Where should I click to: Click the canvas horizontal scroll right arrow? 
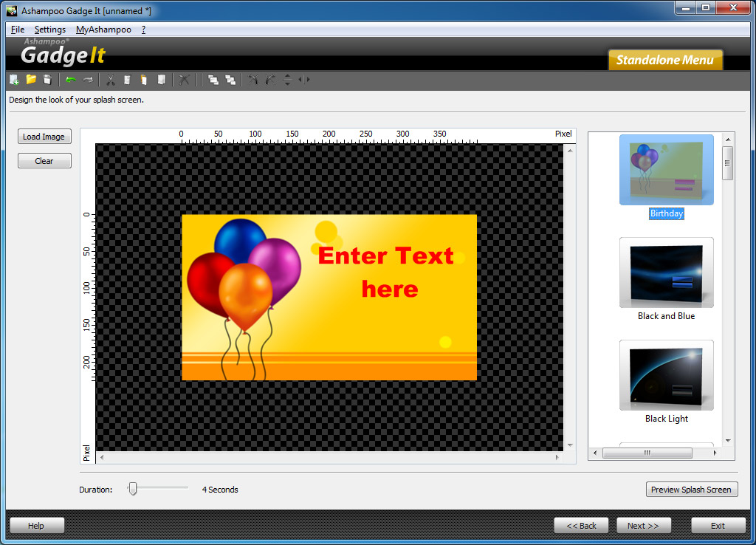coord(557,457)
